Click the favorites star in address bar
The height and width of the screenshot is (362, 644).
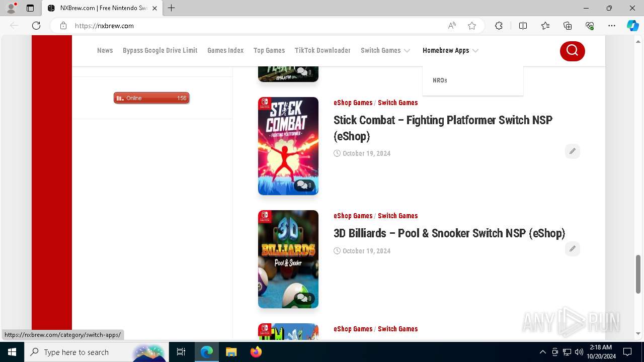pos(472,26)
